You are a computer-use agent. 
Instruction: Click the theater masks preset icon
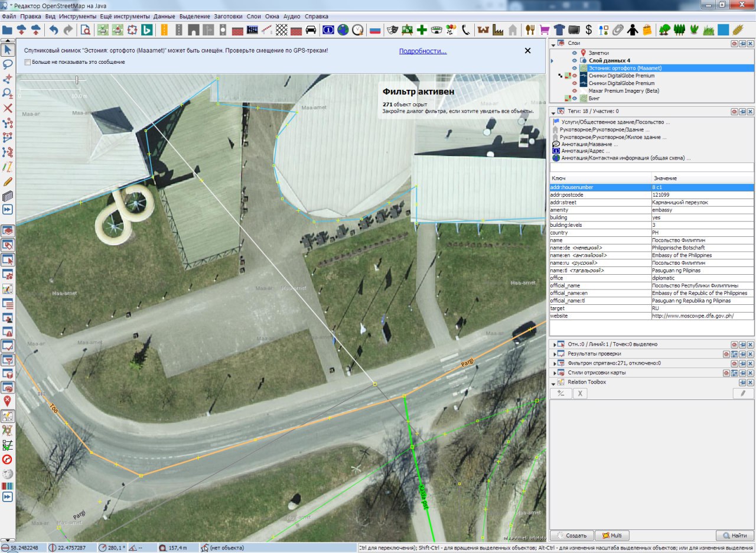coord(392,29)
